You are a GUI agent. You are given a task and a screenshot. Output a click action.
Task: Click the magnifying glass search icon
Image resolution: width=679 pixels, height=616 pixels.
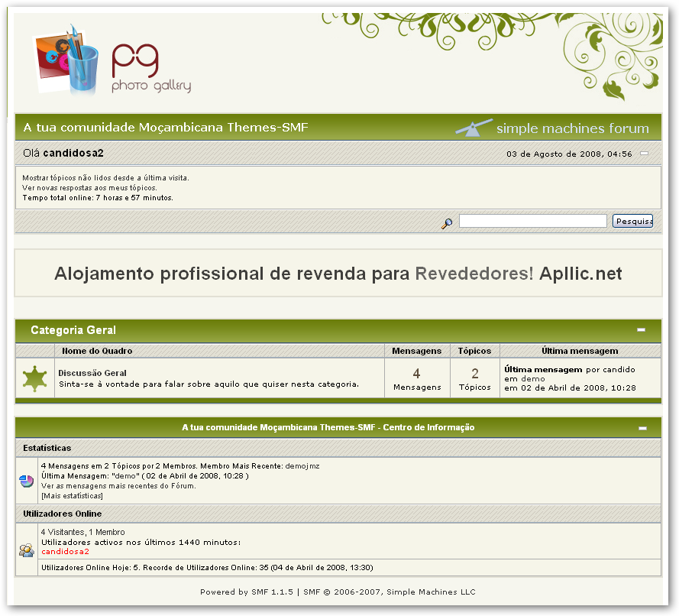pos(447,223)
